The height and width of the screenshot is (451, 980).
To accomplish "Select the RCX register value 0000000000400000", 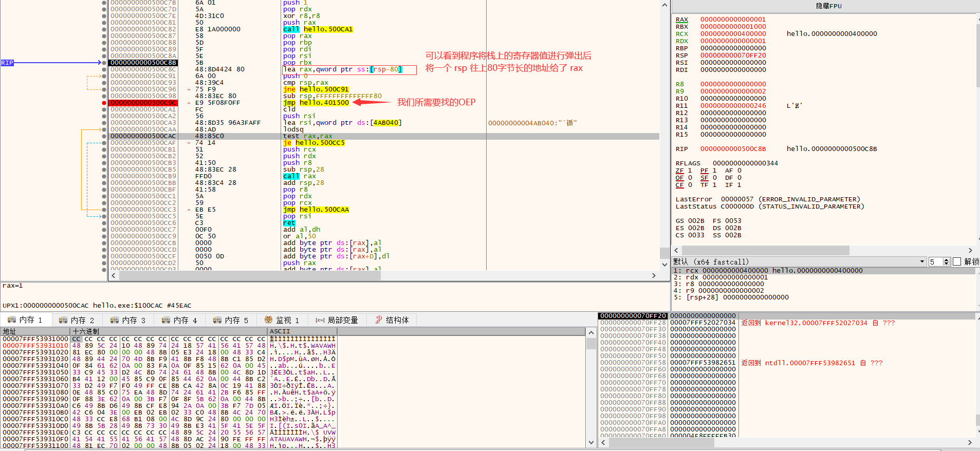I will [733, 34].
